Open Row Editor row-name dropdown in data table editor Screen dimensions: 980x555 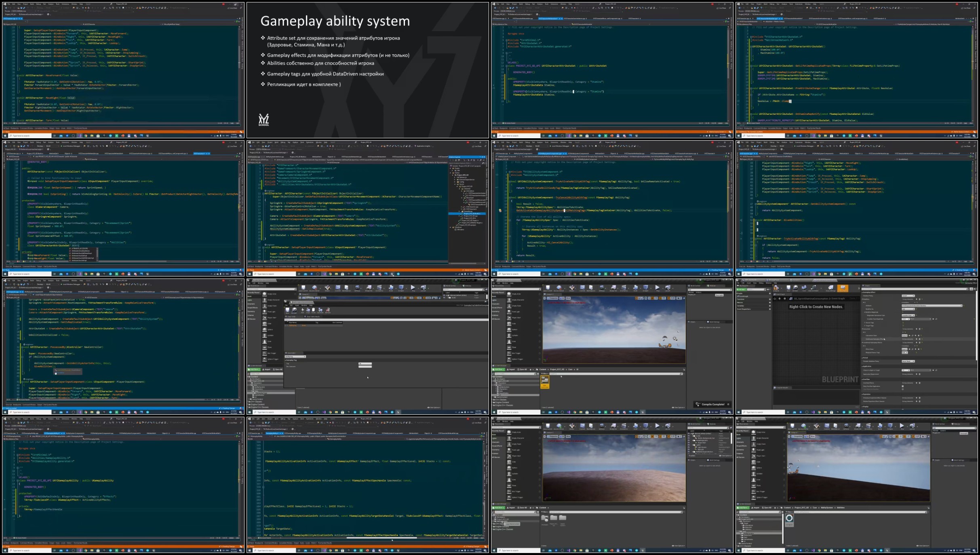(295, 357)
